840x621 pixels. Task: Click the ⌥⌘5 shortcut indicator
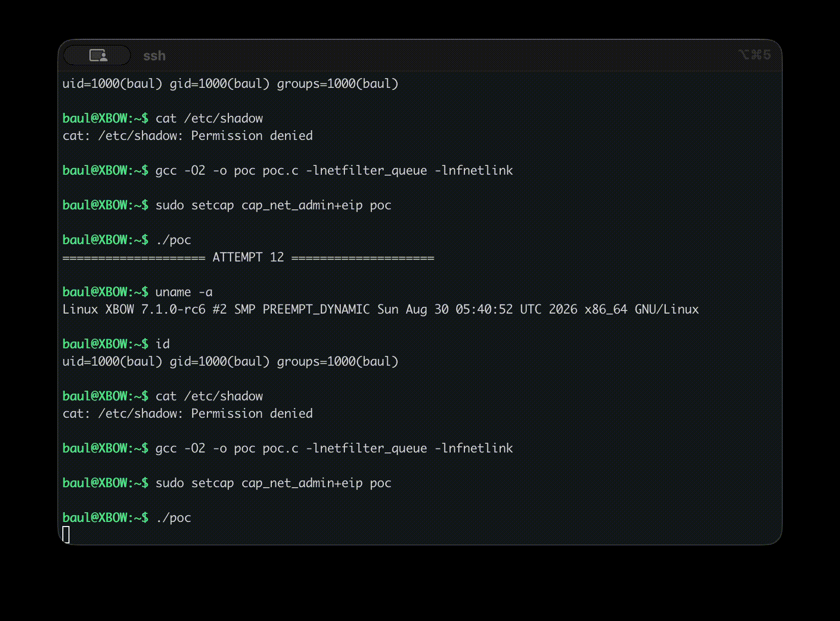coord(754,55)
